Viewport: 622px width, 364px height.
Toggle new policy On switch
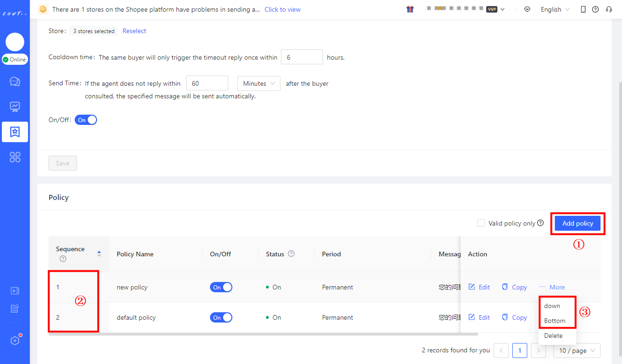[x=221, y=287]
